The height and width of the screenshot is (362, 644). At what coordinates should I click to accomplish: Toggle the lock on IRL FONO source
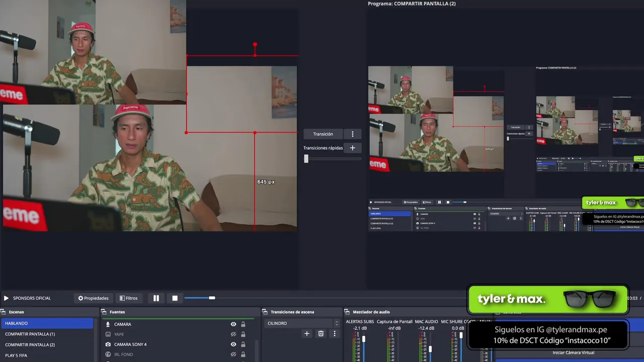(243, 354)
